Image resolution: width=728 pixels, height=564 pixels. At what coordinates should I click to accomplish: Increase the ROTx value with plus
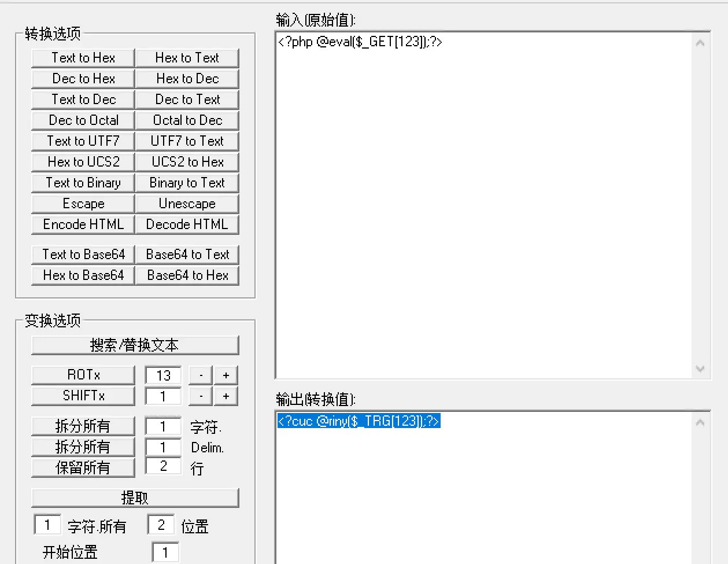click(x=226, y=375)
